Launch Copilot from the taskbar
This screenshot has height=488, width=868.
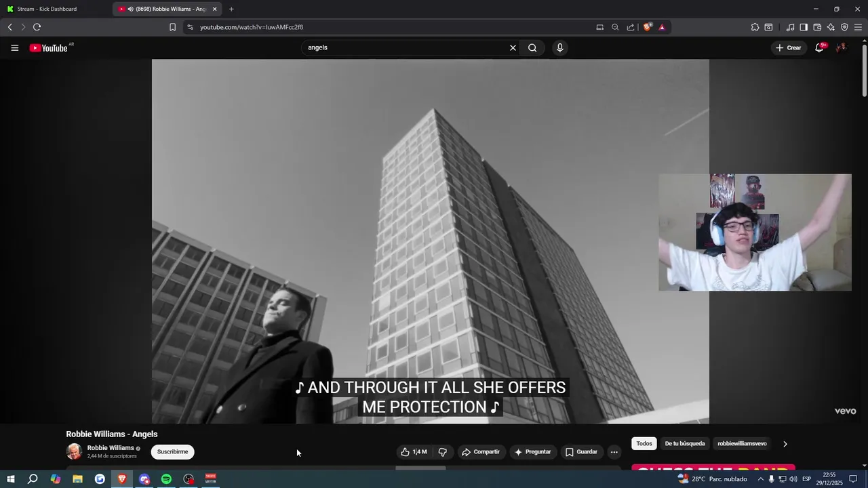56,479
